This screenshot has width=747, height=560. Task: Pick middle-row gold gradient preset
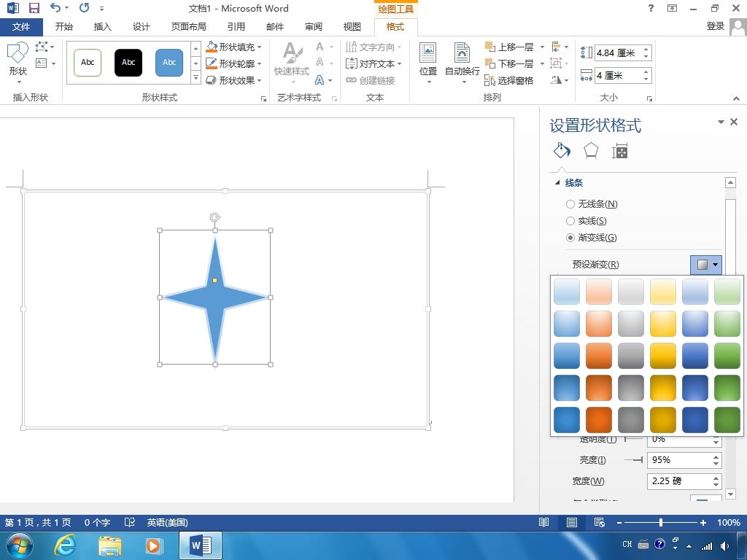[662, 356]
